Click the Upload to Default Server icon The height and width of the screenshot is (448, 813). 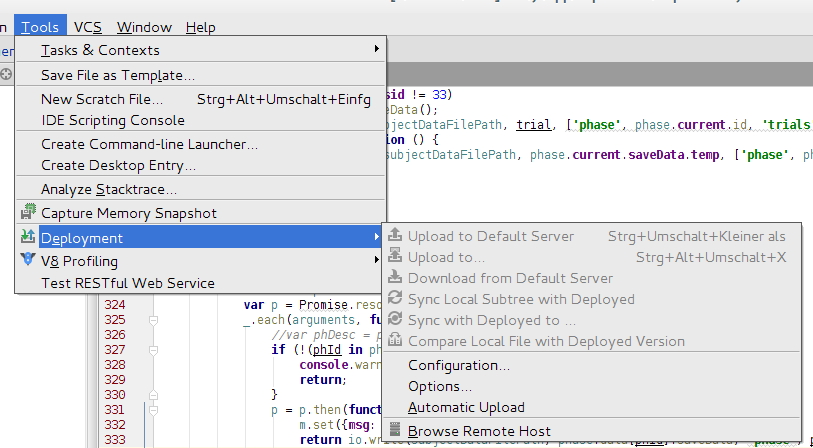[x=396, y=236]
